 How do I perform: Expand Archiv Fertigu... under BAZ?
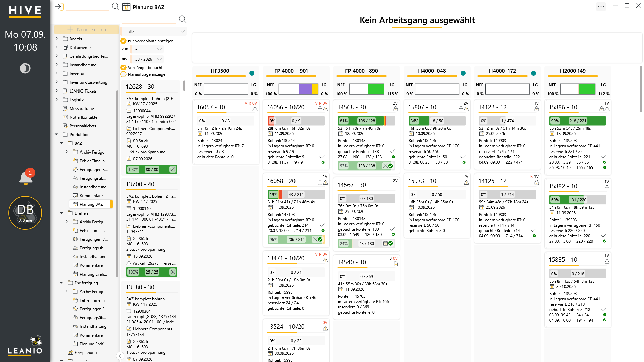[67, 152]
